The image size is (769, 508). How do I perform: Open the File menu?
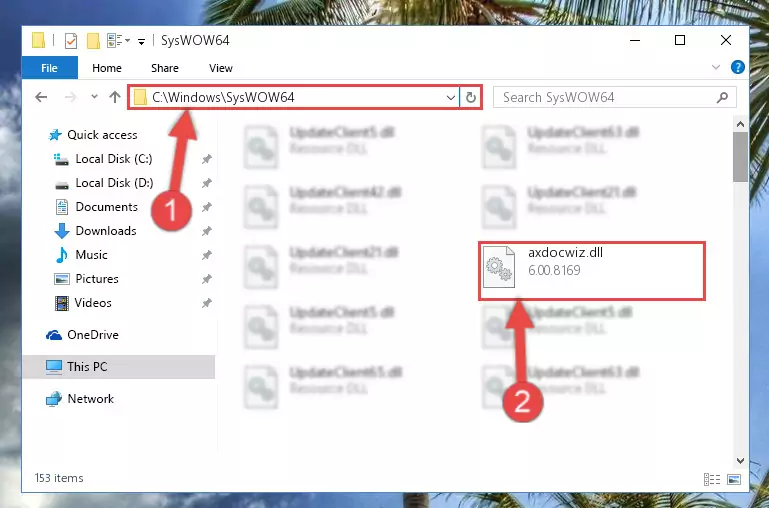click(50, 68)
